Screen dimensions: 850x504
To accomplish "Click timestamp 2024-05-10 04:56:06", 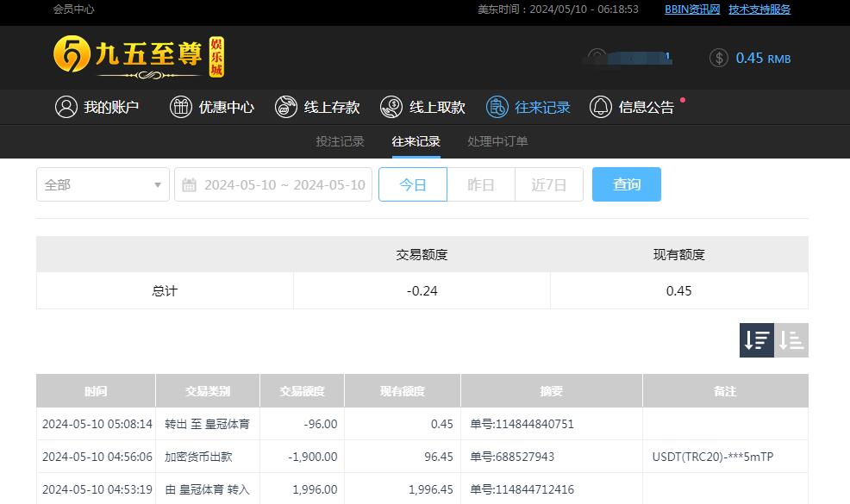I will [x=97, y=457].
